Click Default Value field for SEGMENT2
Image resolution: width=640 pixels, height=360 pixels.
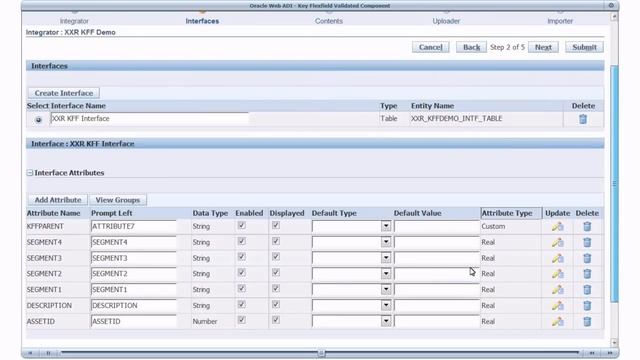(x=437, y=273)
